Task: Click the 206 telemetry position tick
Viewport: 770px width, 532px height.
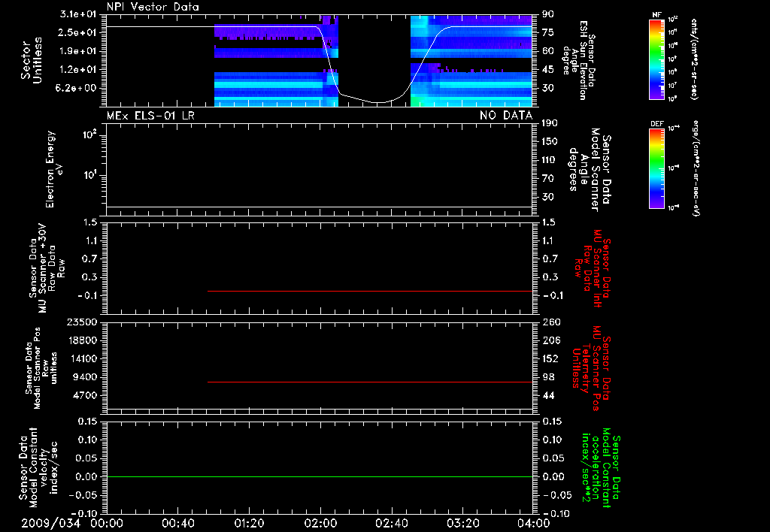Action: pyautogui.click(x=550, y=340)
